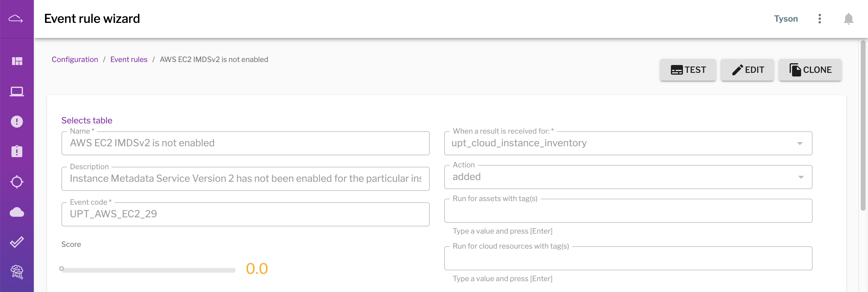Viewport: 868px width, 292px height.
Task: Select the assets (laptop) icon in sidebar
Action: pyautogui.click(x=17, y=91)
